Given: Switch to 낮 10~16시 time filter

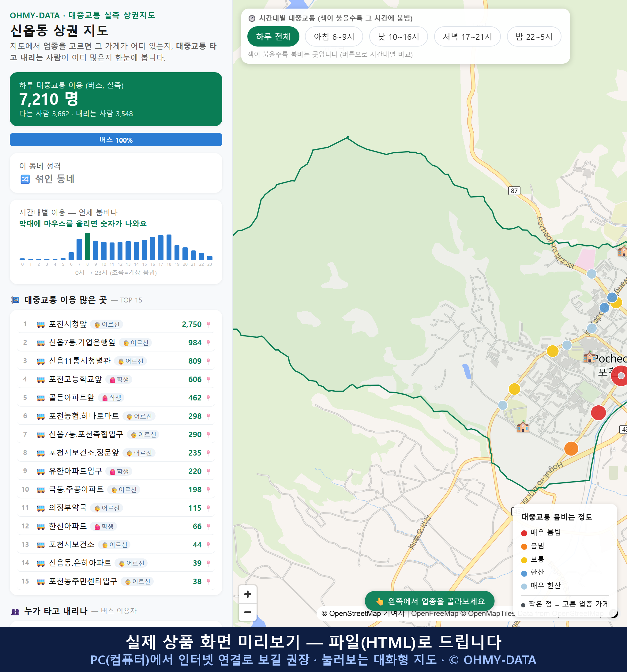Looking at the screenshot, I should click(x=399, y=36).
